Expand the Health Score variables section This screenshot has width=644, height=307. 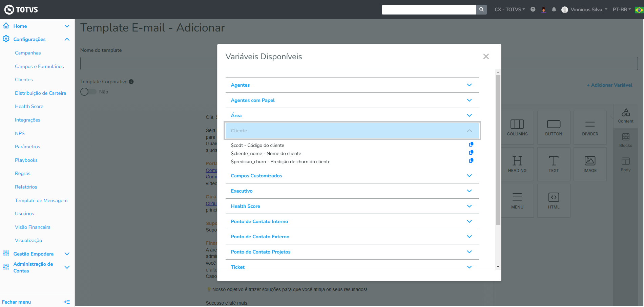tap(352, 206)
